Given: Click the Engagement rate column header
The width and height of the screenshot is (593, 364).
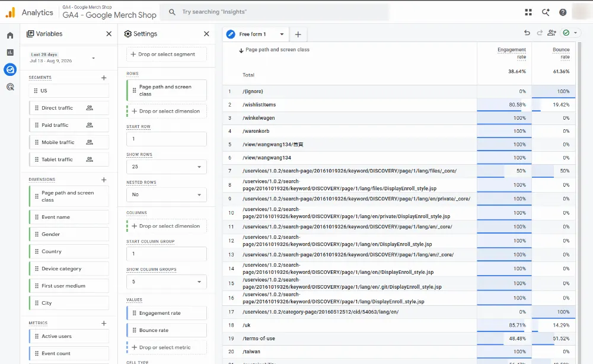Looking at the screenshot, I should click(x=511, y=53).
